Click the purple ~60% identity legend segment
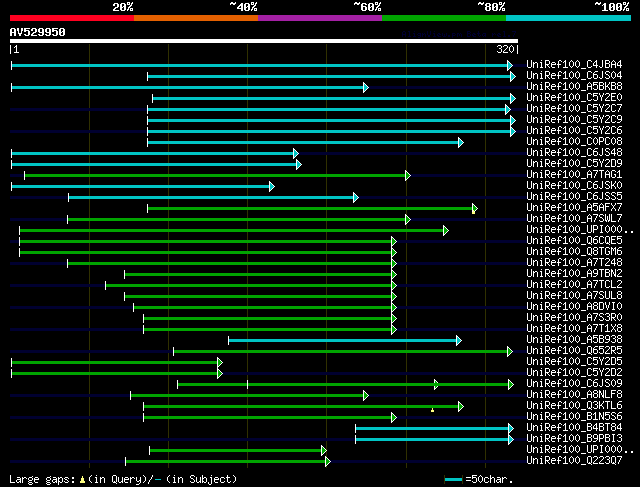Screen dimensions: 640x487 (320, 18)
